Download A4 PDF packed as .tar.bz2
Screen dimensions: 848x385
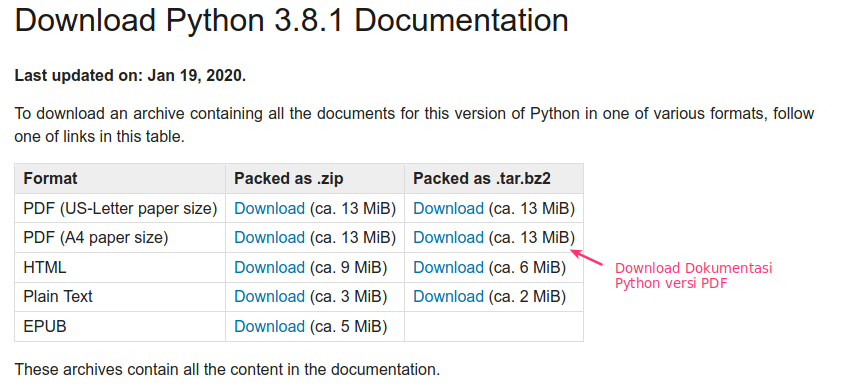448,237
